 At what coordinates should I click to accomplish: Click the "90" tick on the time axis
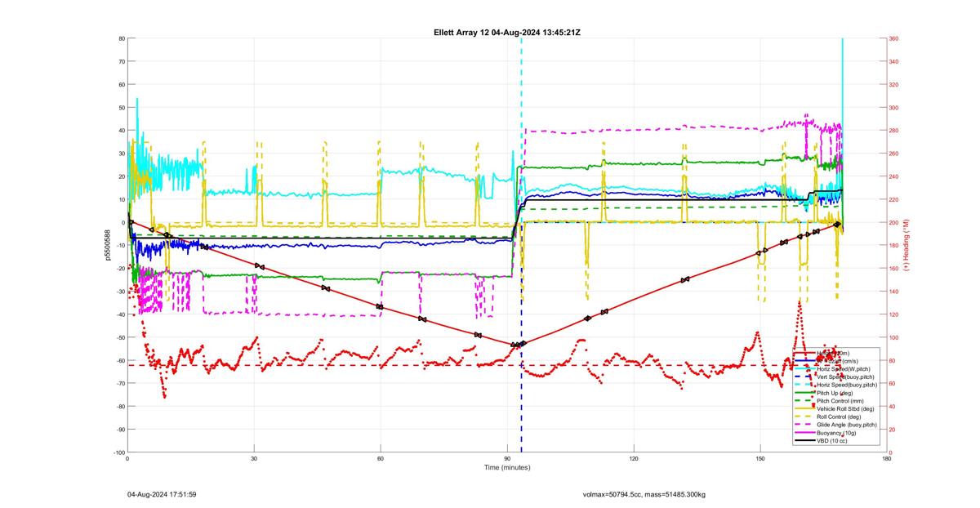tap(507, 459)
